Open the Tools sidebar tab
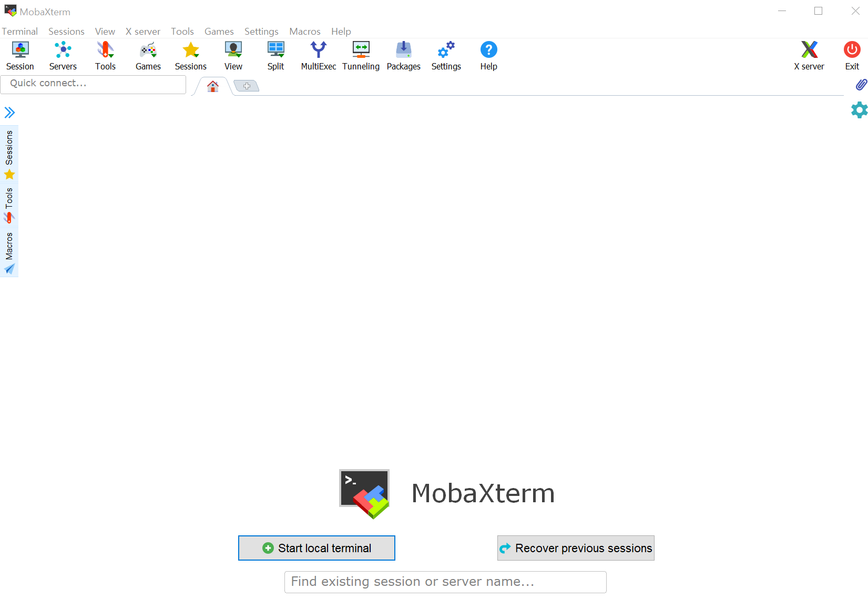This screenshot has width=868, height=599. (9, 205)
